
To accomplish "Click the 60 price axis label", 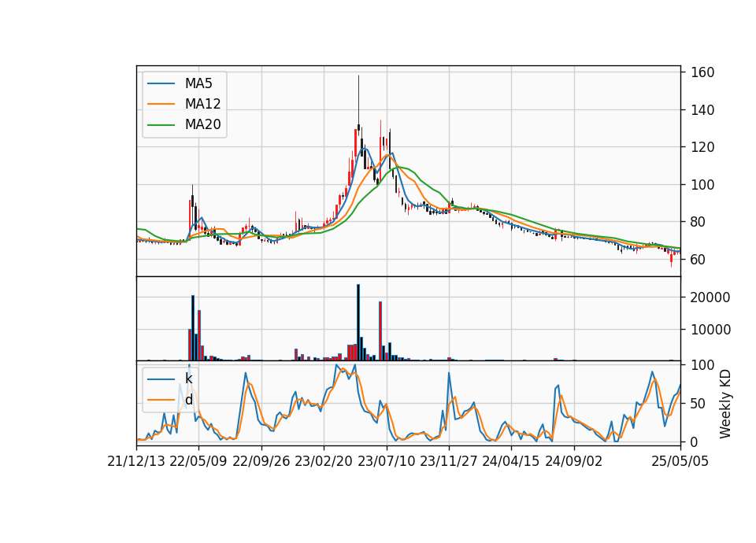I will (x=699, y=259).
